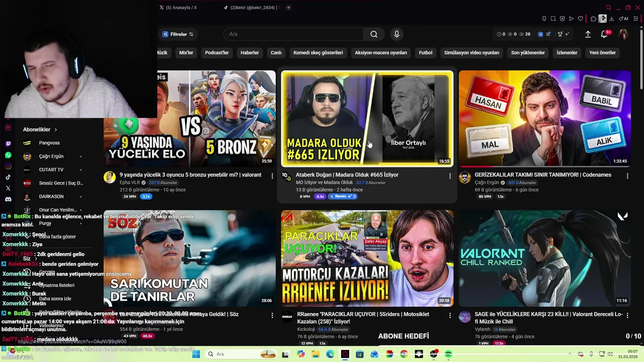
Task: Click the ad-blocker shield icon
Action: [x=562, y=19]
